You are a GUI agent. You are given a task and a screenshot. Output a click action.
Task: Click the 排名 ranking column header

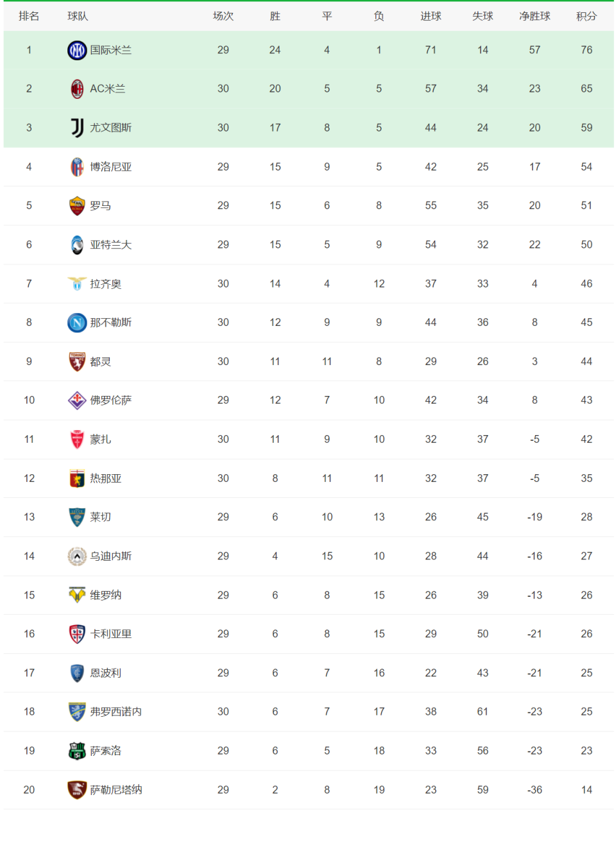point(29,16)
